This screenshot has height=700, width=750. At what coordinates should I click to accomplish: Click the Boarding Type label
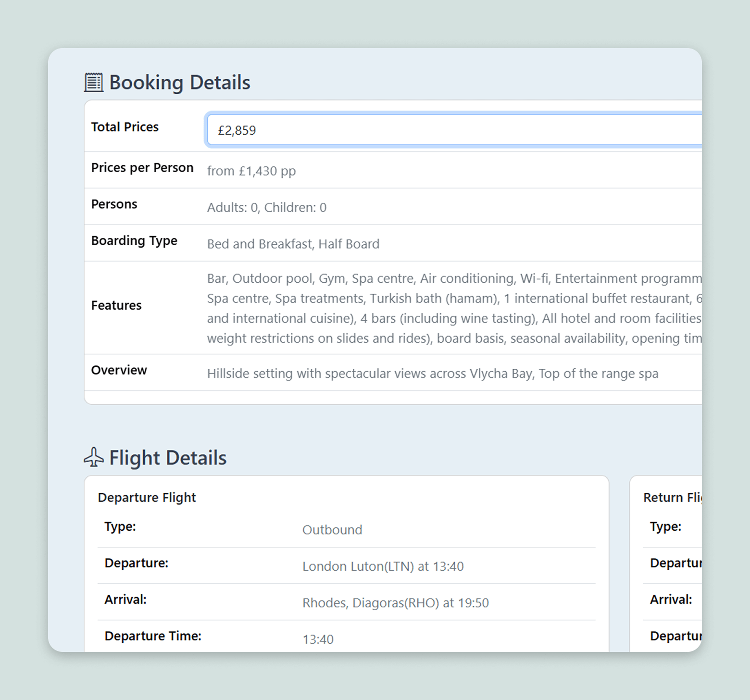(x=134, y=241)
